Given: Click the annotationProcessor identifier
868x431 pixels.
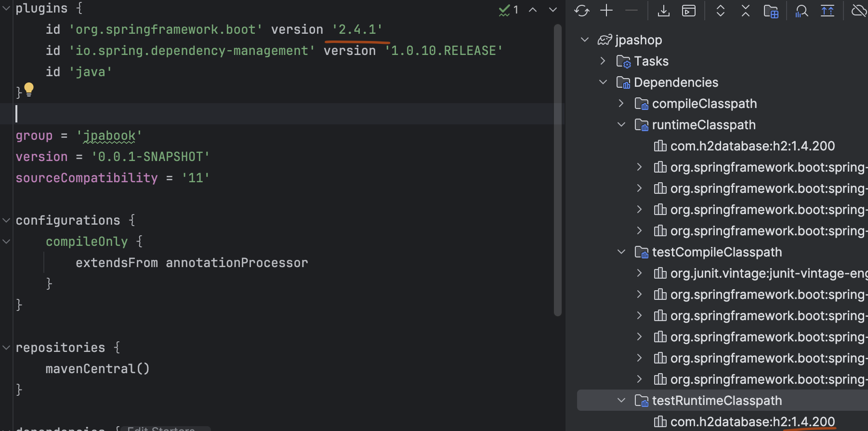Looking at the screenshot, I should pos(237,263).
